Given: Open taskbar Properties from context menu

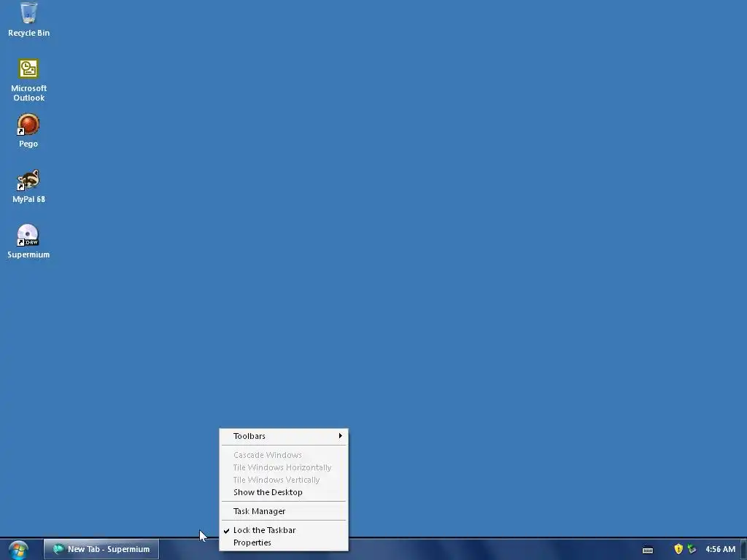Looking at the screenshot, I should pyautogui.click(x=284, y=542).
